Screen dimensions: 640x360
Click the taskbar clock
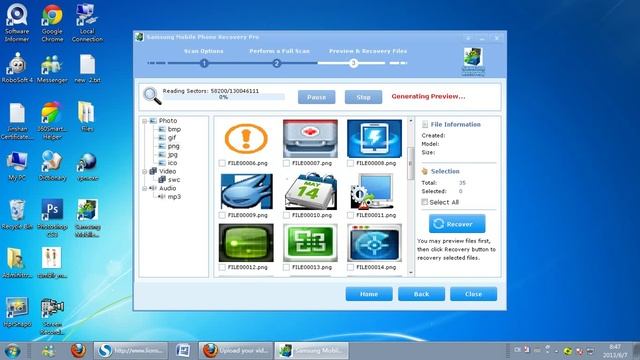[x=616, y=351]
